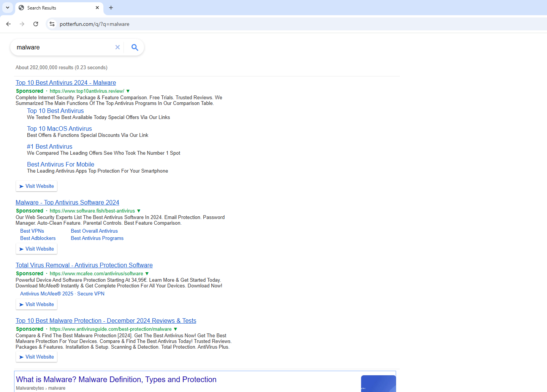The height and width of the screenshot is (392, 547).
Task: Click Visit Website under top10antivirus ad
Action: pos(36,186)
